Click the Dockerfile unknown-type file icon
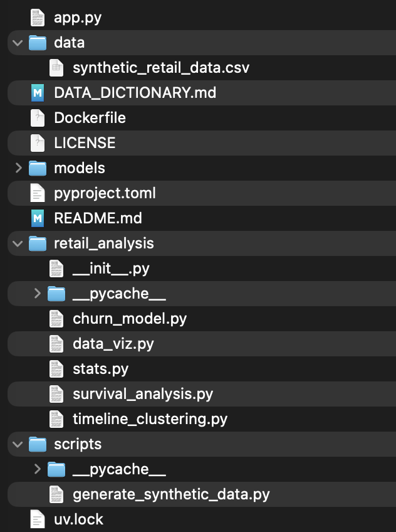396x532 pixels. click(38, 118)
